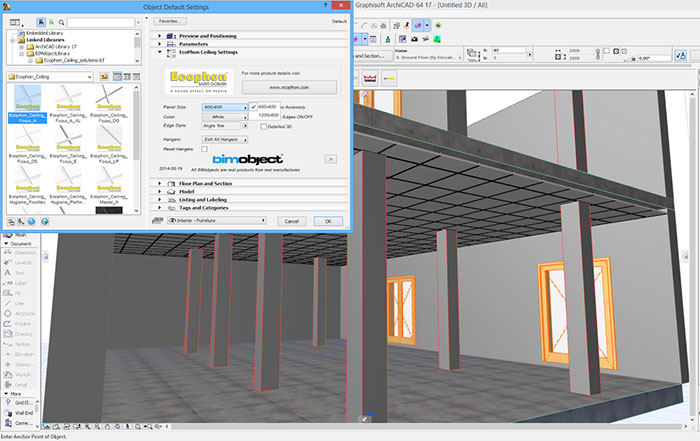Select the Arc/Circle tool in toolbox

click(x=20, y=314)
